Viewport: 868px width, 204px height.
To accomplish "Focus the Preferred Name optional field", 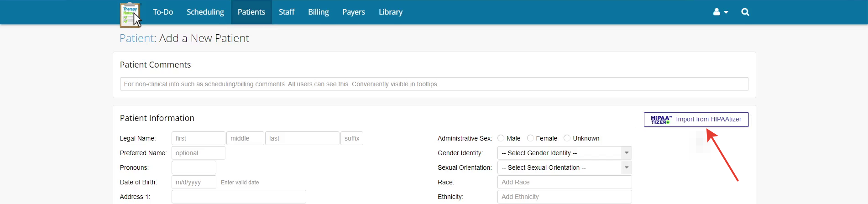I will [x=198, y=153].
